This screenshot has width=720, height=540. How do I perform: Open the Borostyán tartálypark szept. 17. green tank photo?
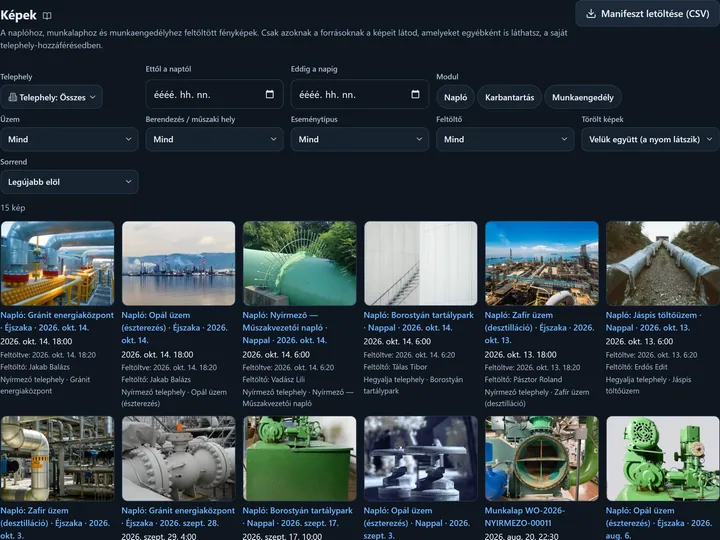(x=299, y=458)
